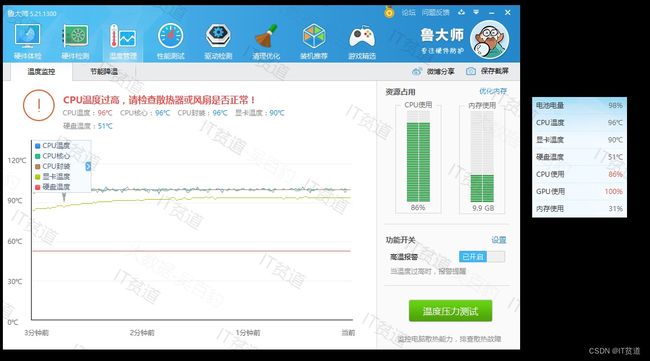Close the 鲁大师 window
Screen dimensions: 650x361
click(x=507, y=12)
